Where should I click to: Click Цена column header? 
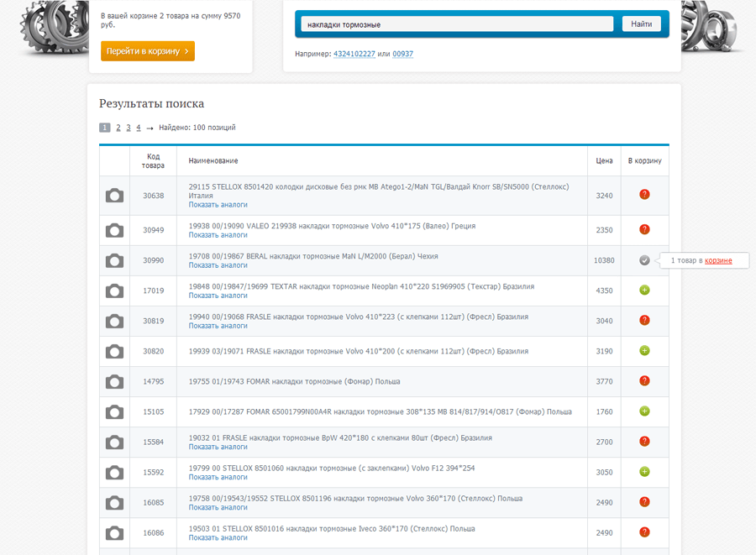(604, 161)
